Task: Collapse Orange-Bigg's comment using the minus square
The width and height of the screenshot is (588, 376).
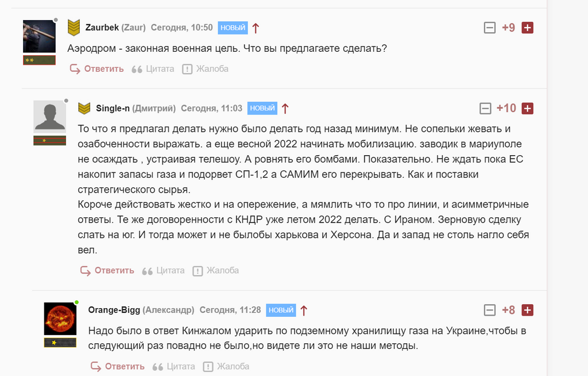Action: tap(489, 309)
